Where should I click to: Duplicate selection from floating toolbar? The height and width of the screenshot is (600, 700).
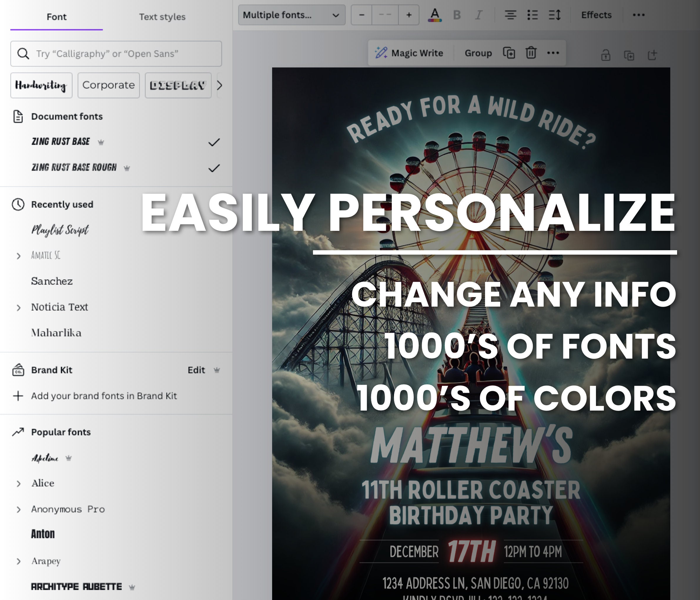[x=509, y=53]
